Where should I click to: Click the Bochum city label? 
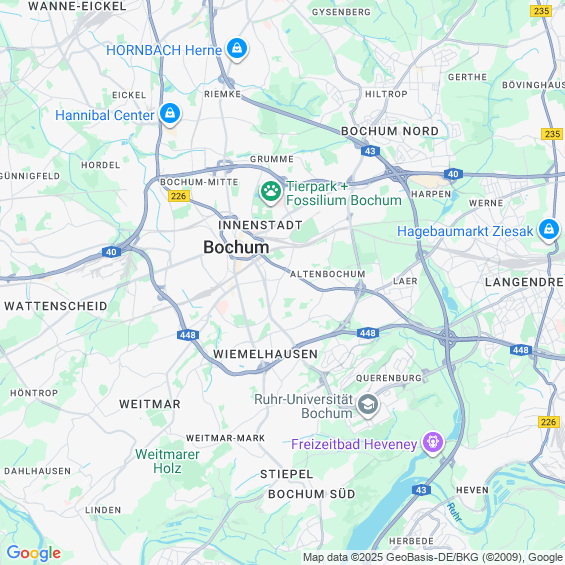pyautogui.click(x=236, y=247)
